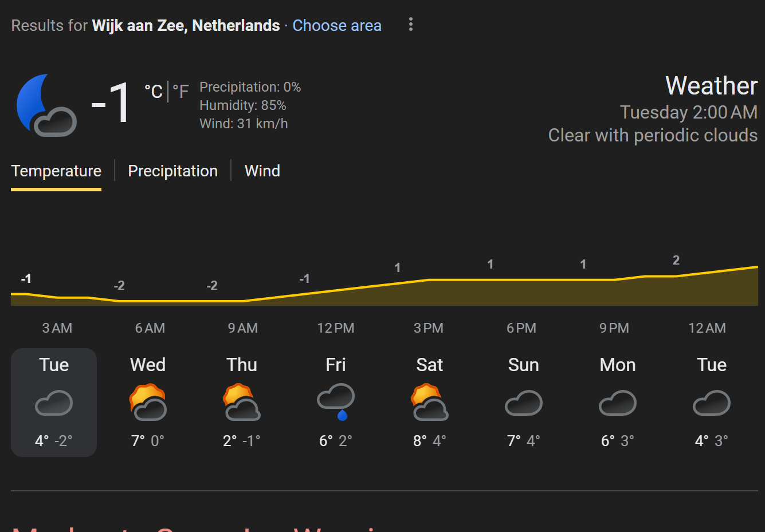Click the 6 PM hour label
765x532 pixels.
click(521, 328)
